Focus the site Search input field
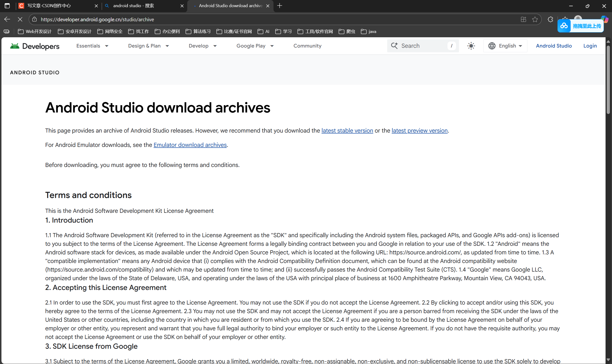The height and width of the screenshot is (364, 612). [x=423, y=46]
